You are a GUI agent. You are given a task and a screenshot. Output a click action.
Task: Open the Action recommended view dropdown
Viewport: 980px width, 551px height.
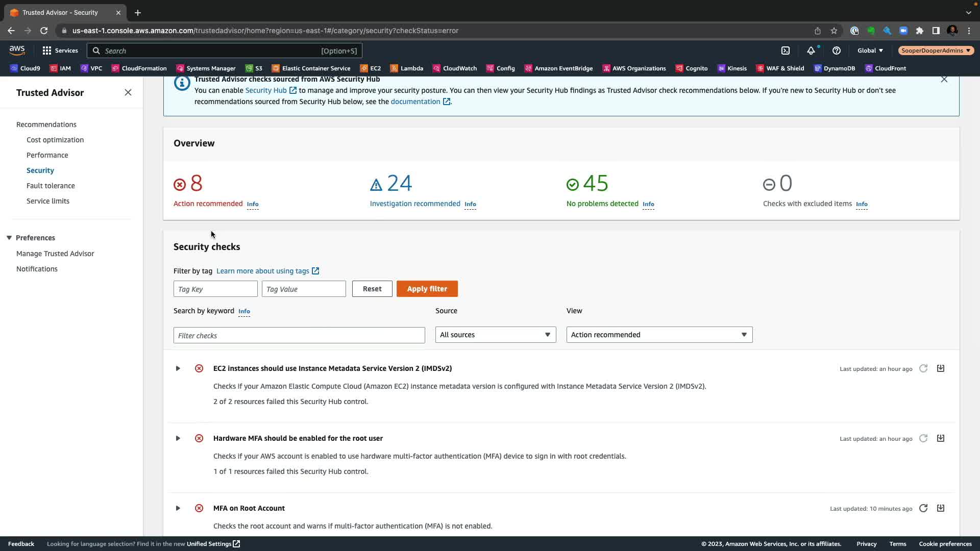click(x=659, y=335)
